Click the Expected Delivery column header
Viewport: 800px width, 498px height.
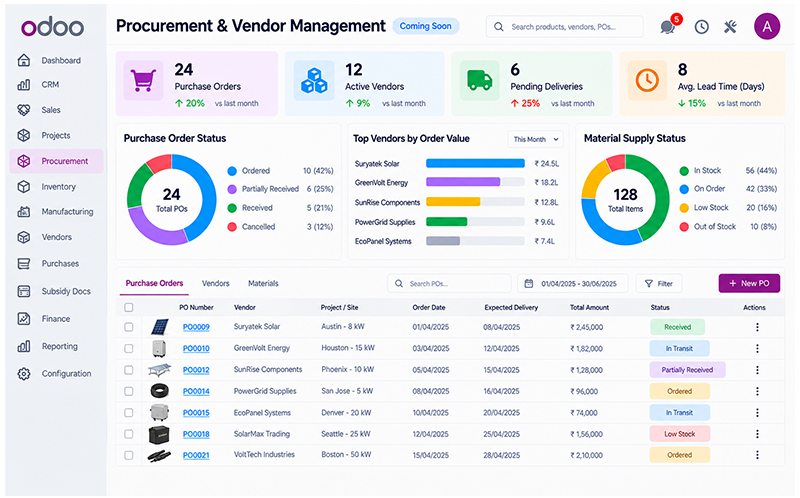[511, 308]
